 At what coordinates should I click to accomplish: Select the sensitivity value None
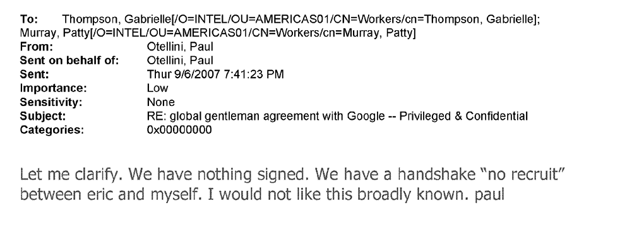[160, 102]
